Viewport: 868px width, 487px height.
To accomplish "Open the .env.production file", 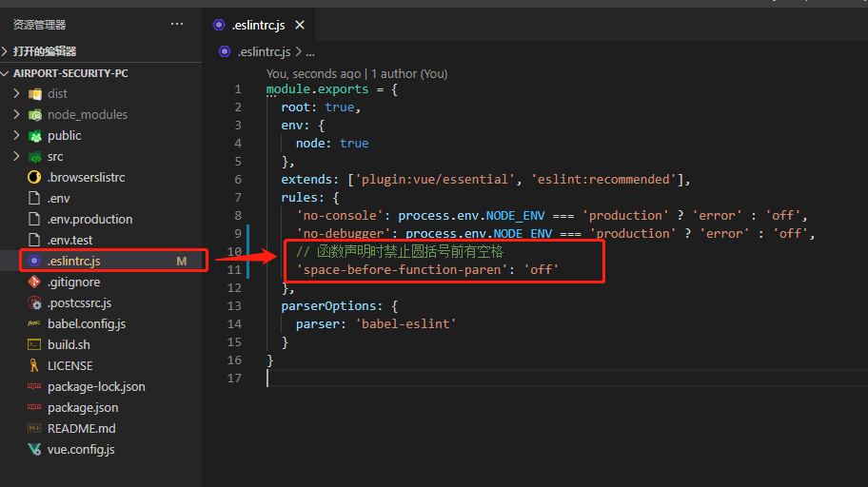I will pos(89,219).
